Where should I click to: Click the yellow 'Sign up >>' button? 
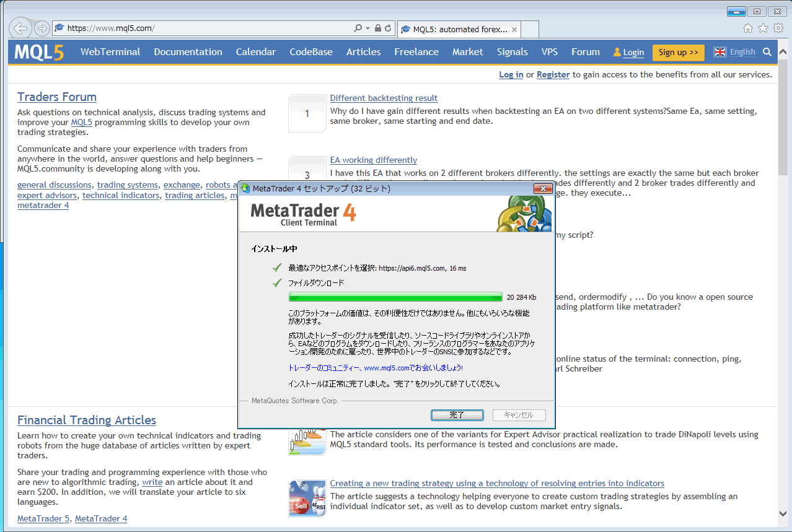pyautogui.click(x=679, y=53)
